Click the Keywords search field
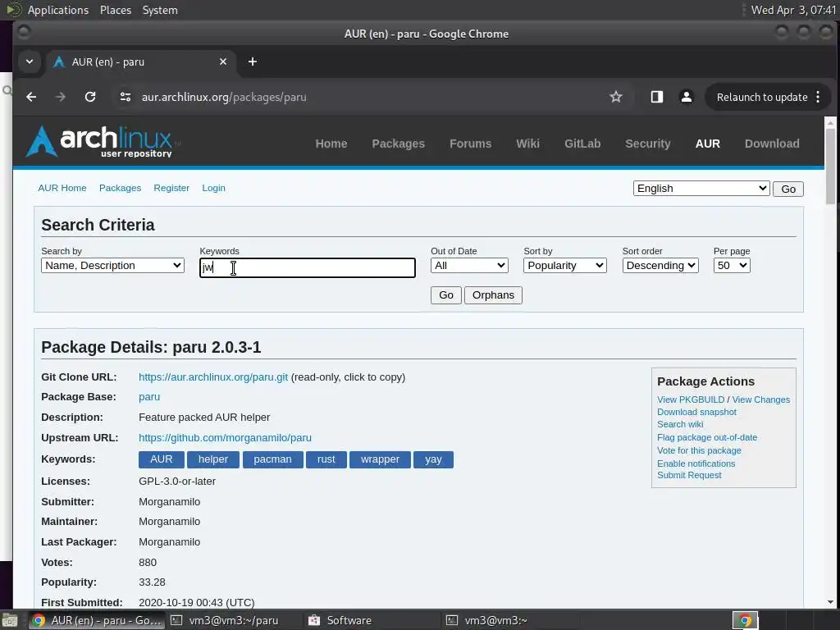 (308, 267)
